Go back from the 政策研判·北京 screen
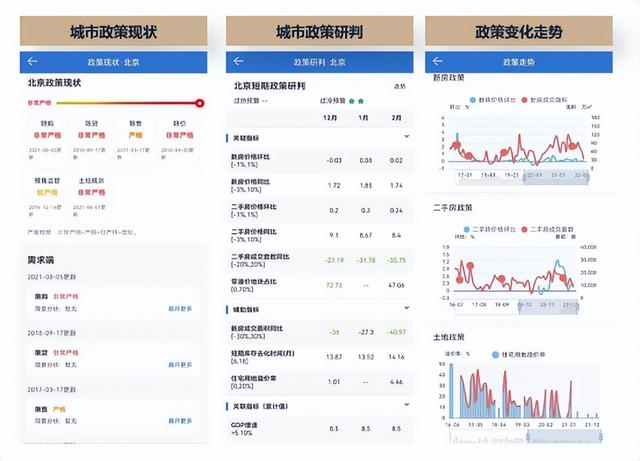Screen dimensions: 640x461 (x=238, y=61)
